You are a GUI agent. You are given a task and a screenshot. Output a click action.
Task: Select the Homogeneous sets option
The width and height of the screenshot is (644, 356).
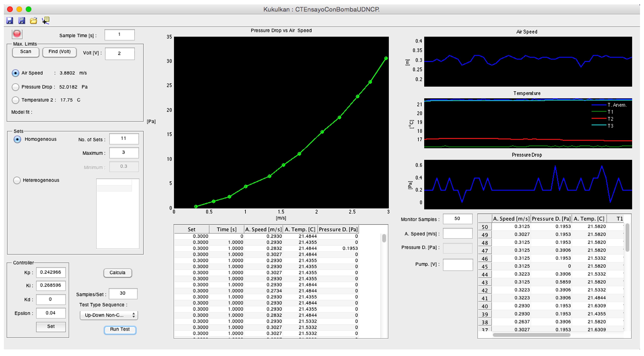tap(17, 139)
